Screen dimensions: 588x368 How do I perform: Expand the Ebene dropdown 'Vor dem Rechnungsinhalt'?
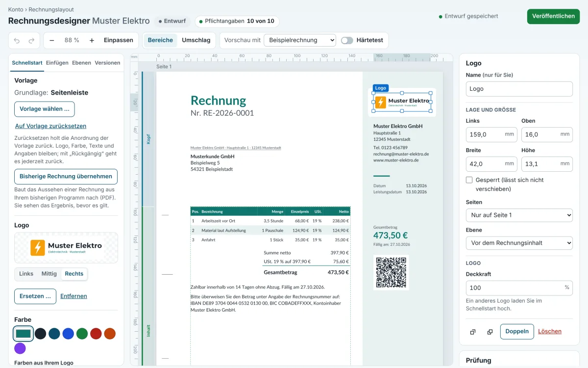coord(519,243)
